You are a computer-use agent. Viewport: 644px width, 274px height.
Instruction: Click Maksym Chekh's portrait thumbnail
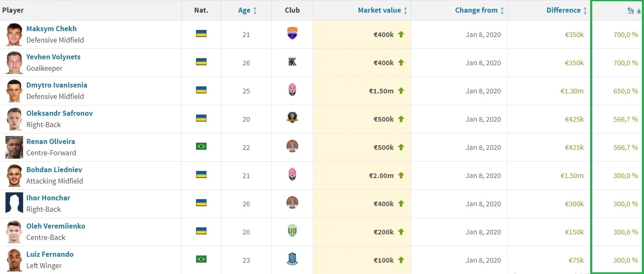(x=14, y=35)
